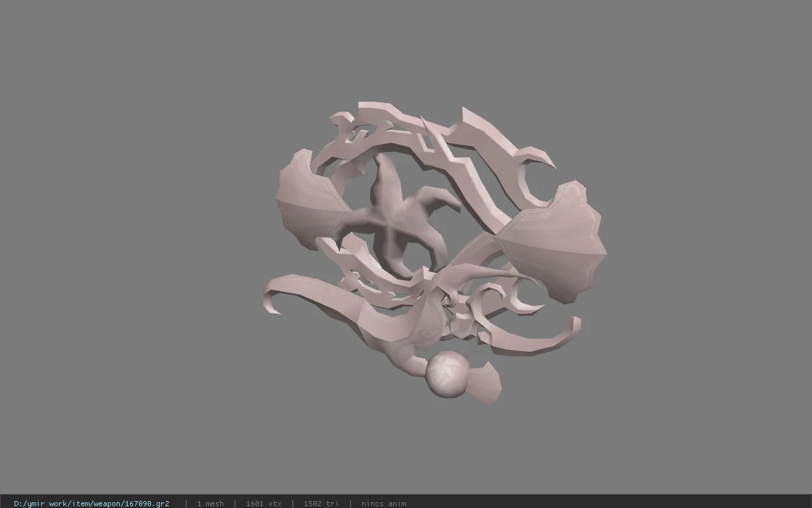Image resolution: width=812 pixels, height=508 pixels.
Task: Click the "nincs anim" status entry
Action: [384, 504]
